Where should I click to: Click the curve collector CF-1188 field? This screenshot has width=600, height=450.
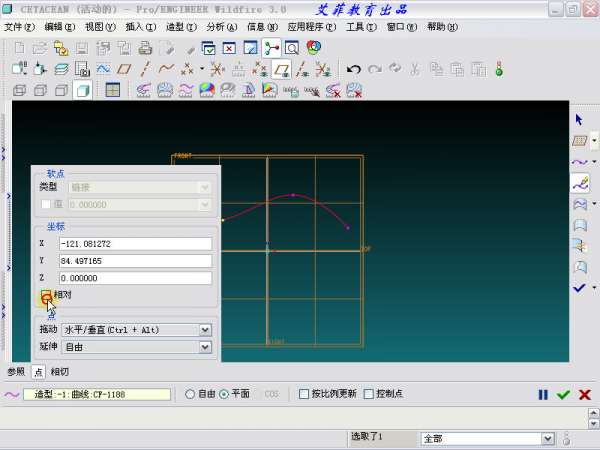coord(97,395)
